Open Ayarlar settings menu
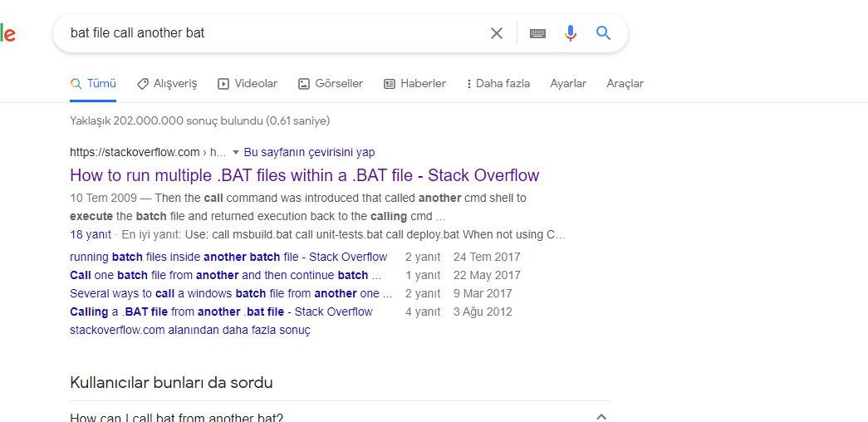Image resolution: width=868 pixels, height=422 pixels. pyautogui.click(x=568, y=84)
